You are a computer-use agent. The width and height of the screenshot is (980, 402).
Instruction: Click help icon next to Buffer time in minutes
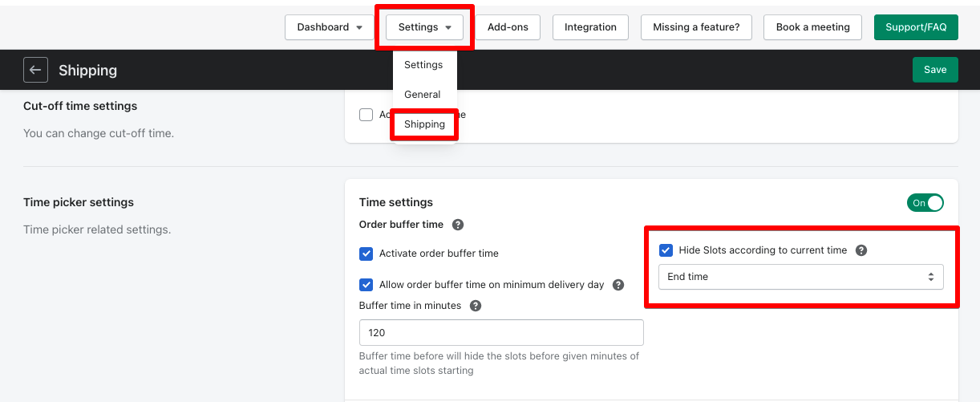tap(476, 306)
